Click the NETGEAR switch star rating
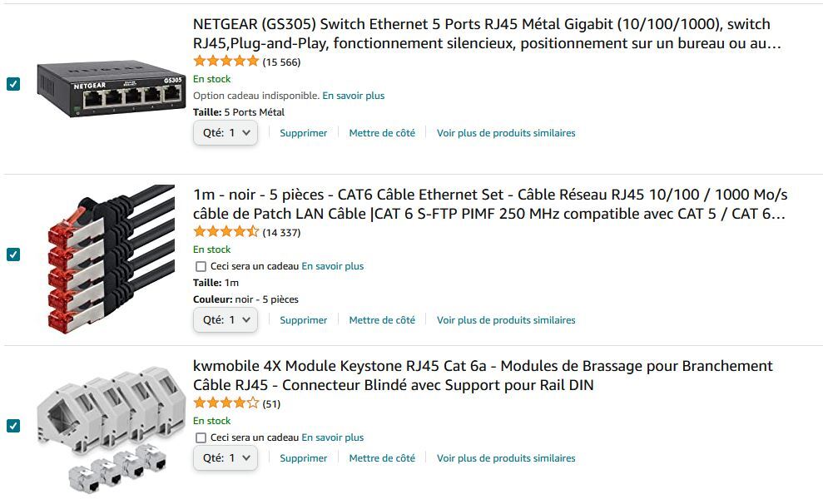The image size is (823, 504). click(x=226, y=62)
